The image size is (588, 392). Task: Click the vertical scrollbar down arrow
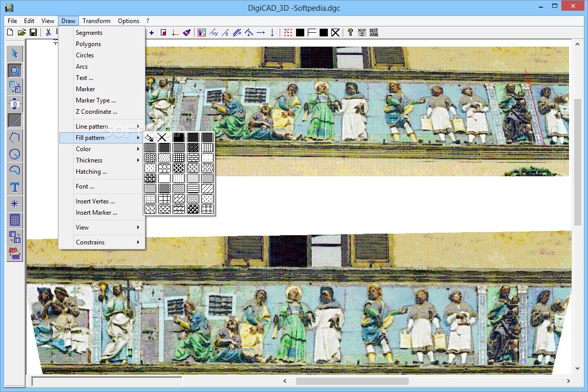[x=578, y=369]
